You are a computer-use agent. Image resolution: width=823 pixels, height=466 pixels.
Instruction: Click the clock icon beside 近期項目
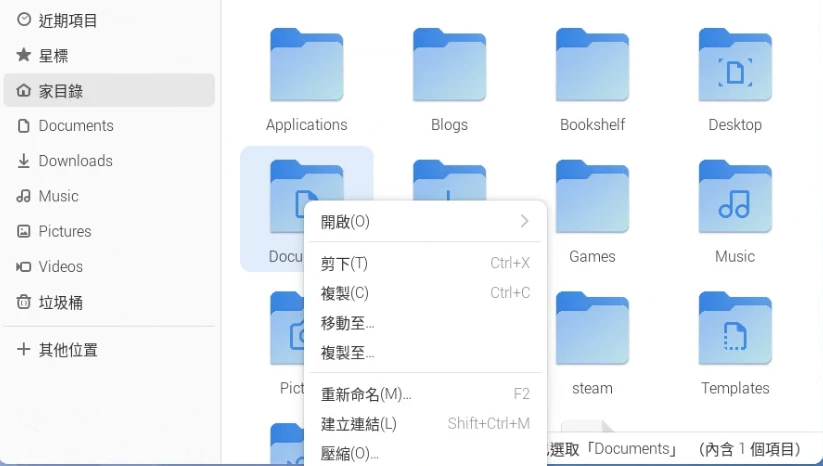(24, 20)
